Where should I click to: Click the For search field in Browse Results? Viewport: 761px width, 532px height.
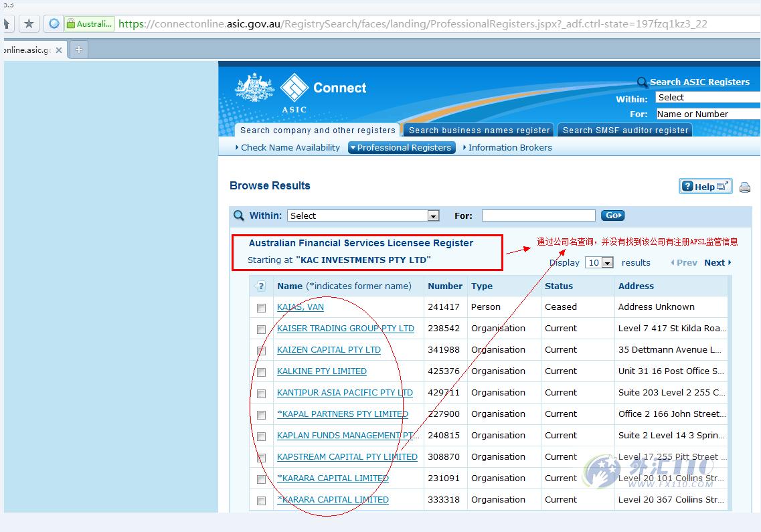pyautogui.click(x=538, y=215)
